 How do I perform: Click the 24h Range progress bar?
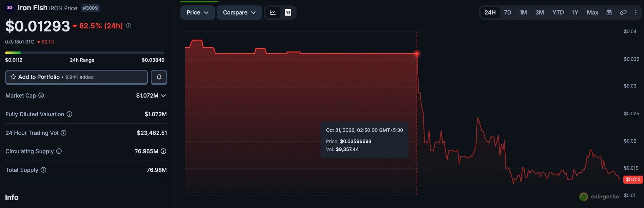85,53
